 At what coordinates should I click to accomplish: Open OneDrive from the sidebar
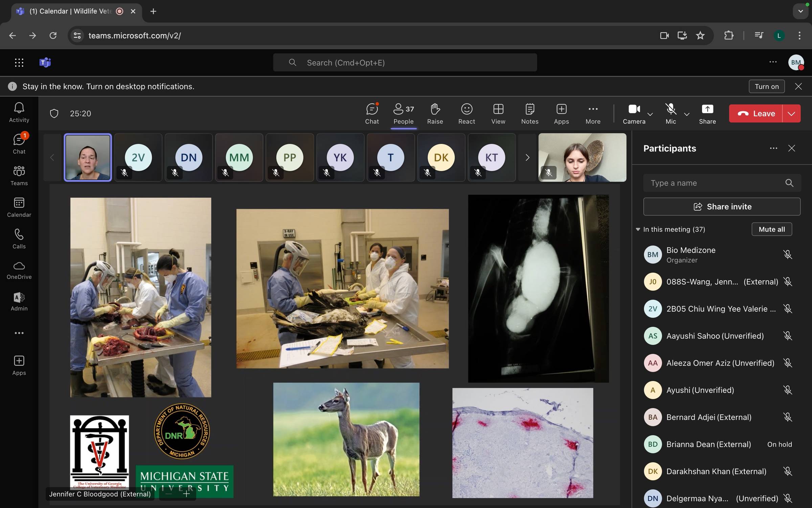pos(19,270)
